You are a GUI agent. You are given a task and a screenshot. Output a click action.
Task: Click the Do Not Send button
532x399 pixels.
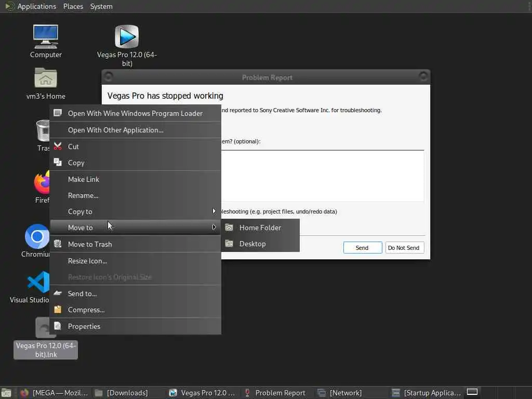point(404,248)
